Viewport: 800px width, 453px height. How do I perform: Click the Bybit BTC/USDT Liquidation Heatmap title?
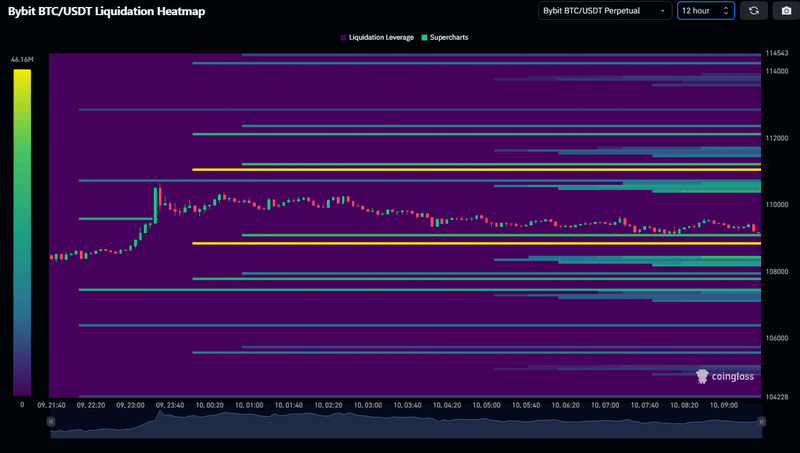click(x=107, y=11)
